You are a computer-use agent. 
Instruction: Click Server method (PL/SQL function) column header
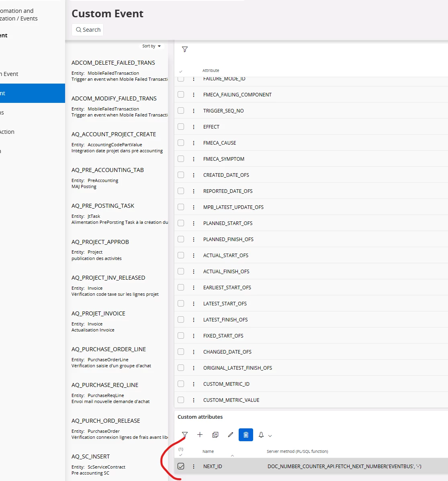point(297,452)
